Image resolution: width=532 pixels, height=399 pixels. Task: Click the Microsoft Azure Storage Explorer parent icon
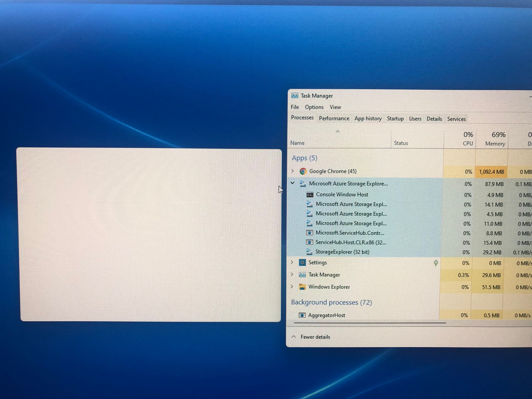pyautogui.click(x=303, y=183)
